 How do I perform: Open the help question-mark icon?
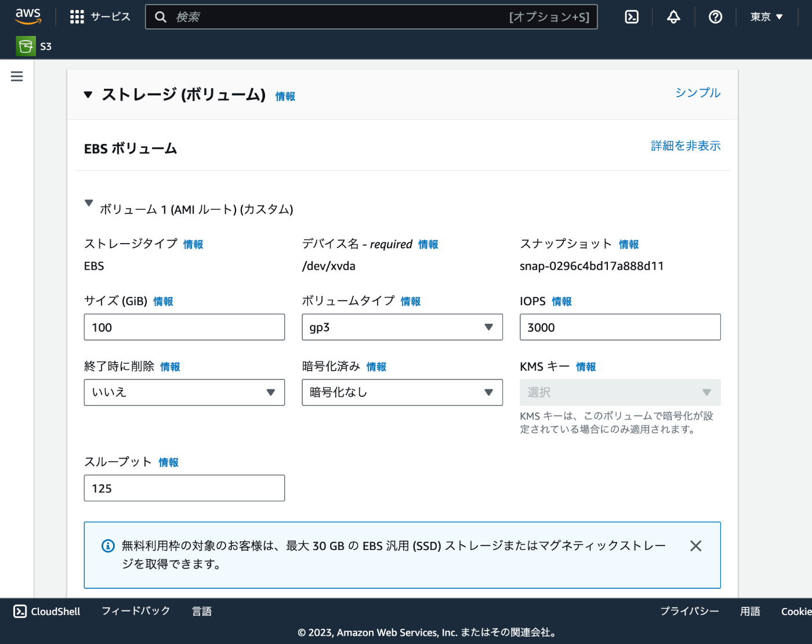point(715,17)
